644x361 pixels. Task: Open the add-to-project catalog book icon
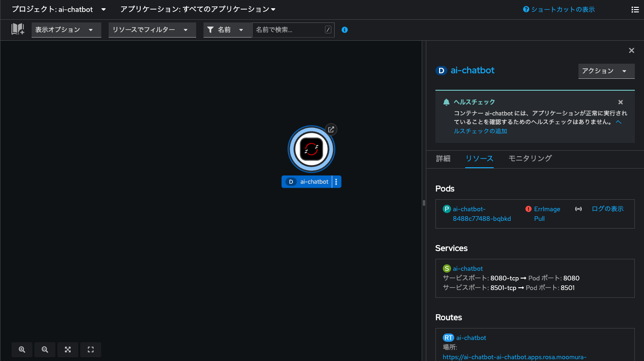18,29
